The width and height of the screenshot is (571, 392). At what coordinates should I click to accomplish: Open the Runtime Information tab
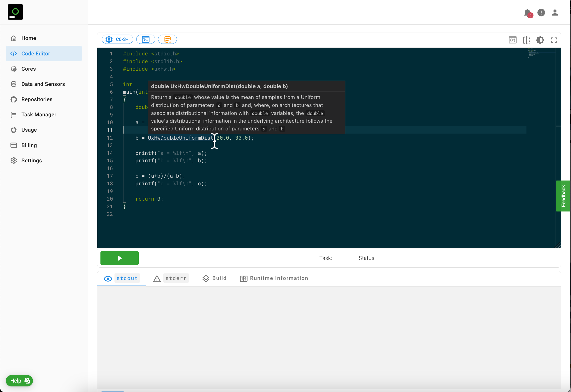click(x=274, y=278)
